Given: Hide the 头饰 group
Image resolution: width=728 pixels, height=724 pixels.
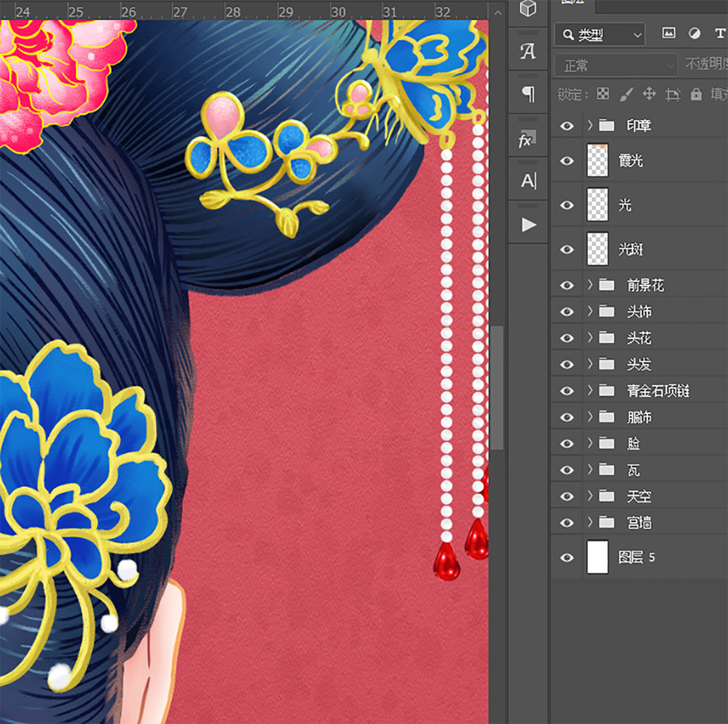Looking at the screenshot, I should pos(567,311).
